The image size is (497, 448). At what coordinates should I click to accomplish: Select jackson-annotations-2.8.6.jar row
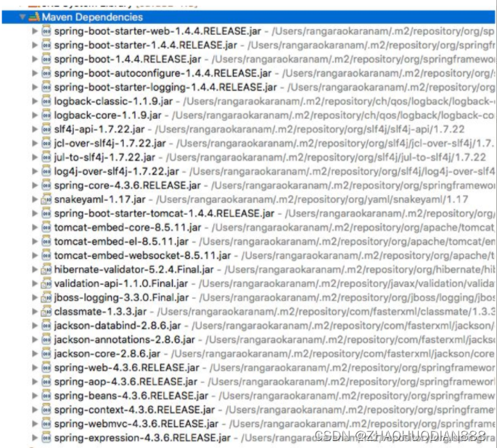[248, 339]
